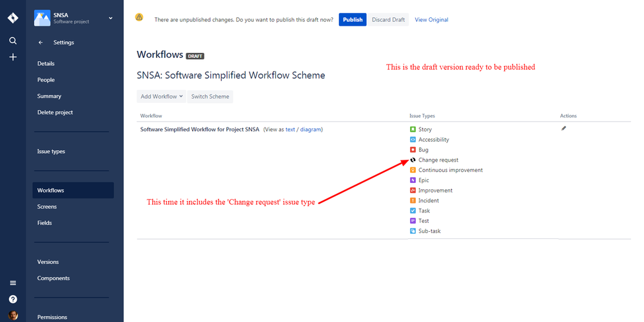Click Settings label in sidebar
This screenshot has height=322, width=644.
(x=64, y=43)
